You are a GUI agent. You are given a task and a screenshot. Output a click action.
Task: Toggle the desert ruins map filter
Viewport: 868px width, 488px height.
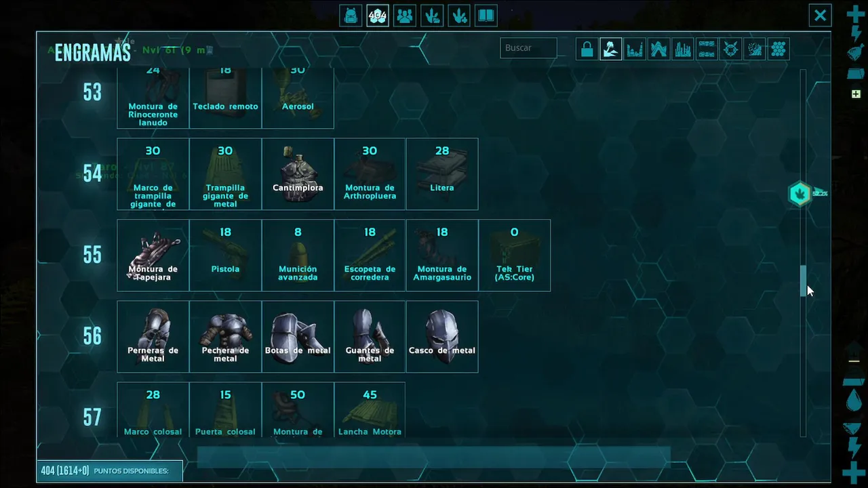tap(635, 49)
